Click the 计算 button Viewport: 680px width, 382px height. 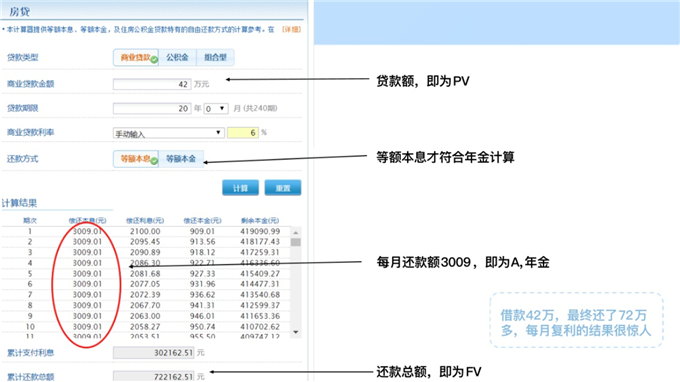pyautogui.click(x=240, y=188)
